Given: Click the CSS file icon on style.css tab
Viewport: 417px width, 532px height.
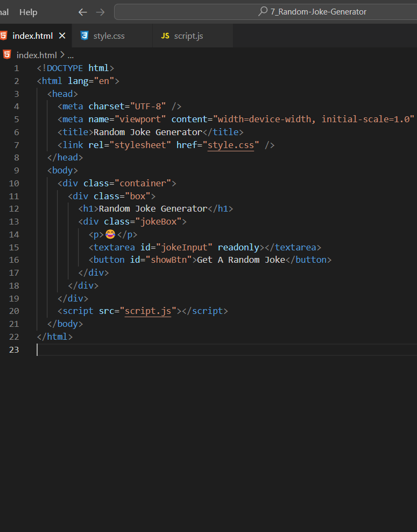Looking at the screenshot, I should click(84, 36).
